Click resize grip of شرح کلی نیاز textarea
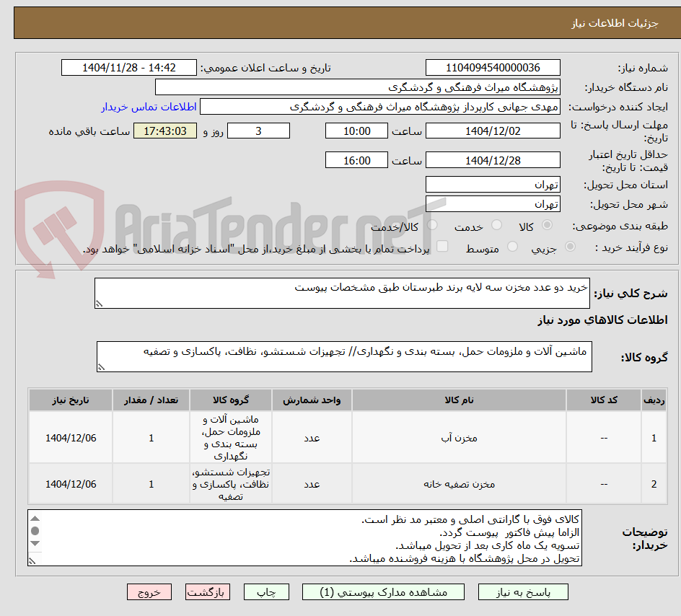This screenshot has width=681, height=616. pyautogui.click(x=99, y=304)
